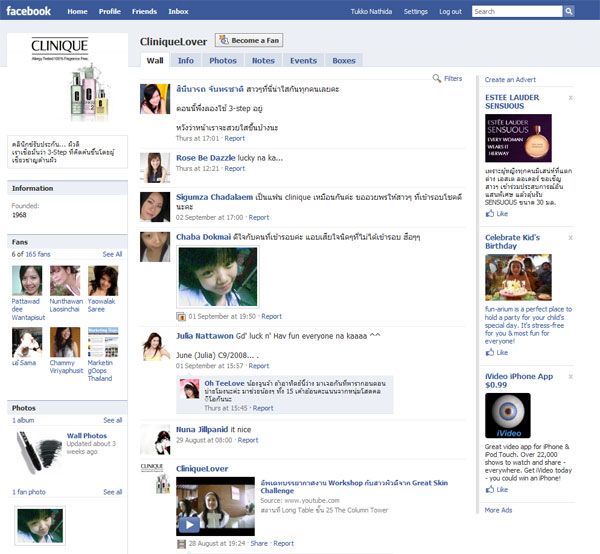Close the iVideo iPhone App ad
Screen dimensions: 600x554
tap(571, 377)
